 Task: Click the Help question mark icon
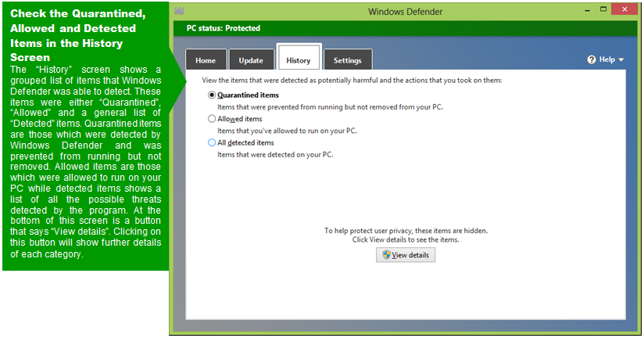pyautogui.click(x=592, y=59)
